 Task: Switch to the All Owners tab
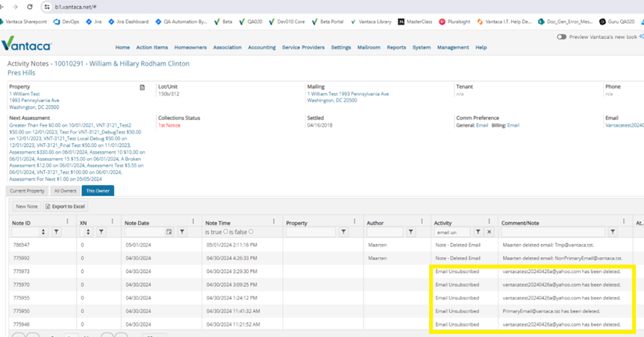point(66,191)
